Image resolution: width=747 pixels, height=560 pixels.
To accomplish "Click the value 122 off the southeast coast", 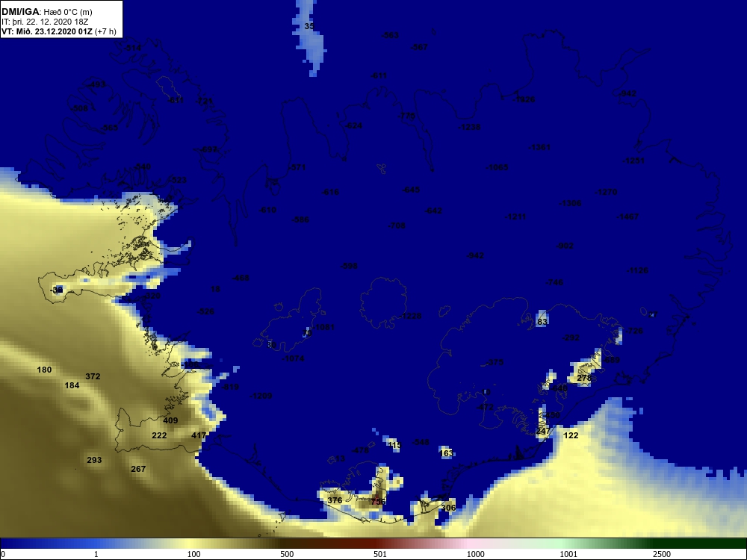I will [571, 435].
